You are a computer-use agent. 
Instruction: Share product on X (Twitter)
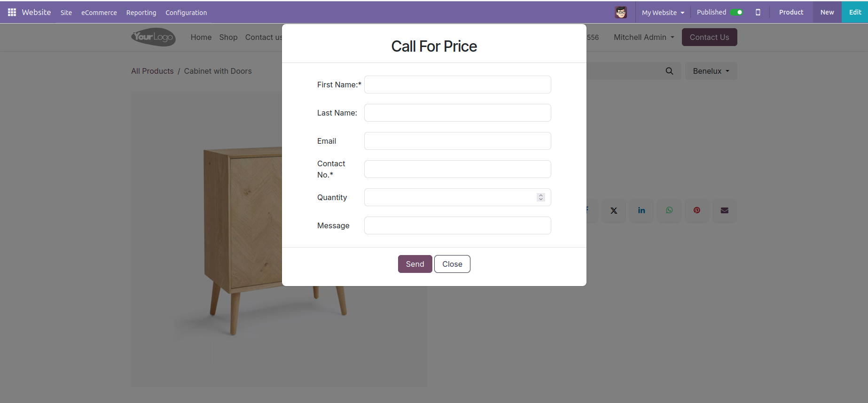[x=614, y=210]
